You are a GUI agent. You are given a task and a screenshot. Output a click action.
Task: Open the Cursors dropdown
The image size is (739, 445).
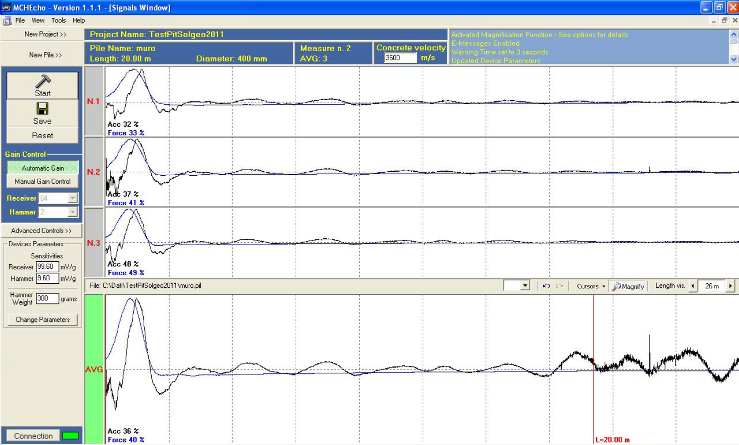(591, 286)
